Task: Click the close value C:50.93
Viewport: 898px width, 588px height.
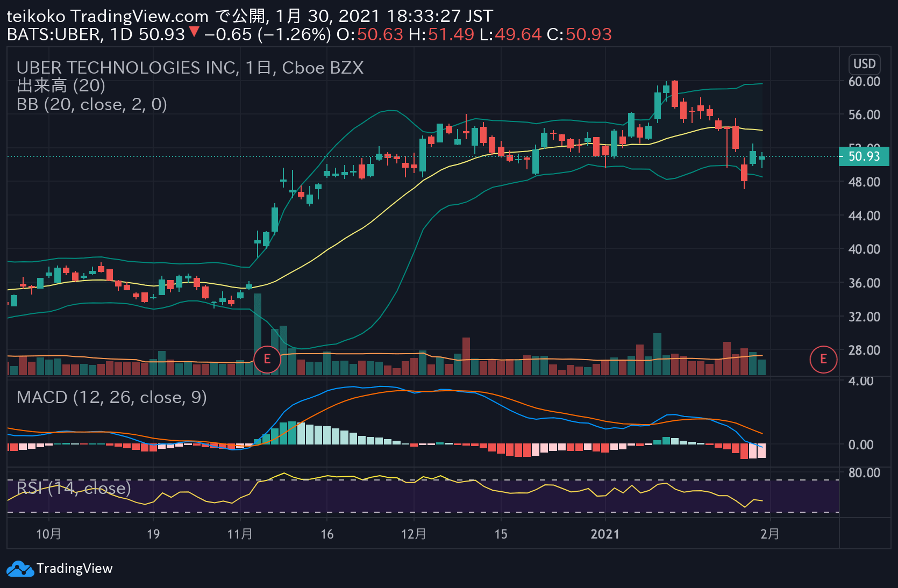Action: (x=579, y=34)
